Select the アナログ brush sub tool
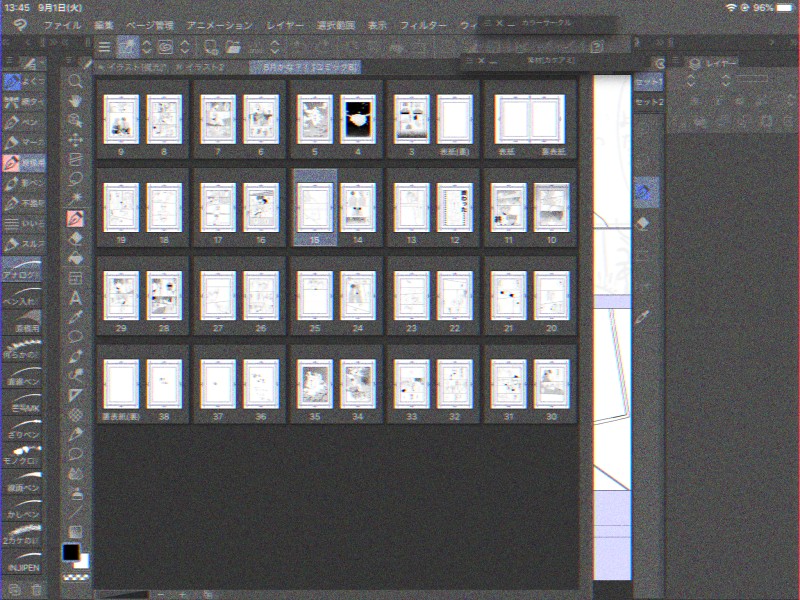The image size is (800, 600). point(22,270)
